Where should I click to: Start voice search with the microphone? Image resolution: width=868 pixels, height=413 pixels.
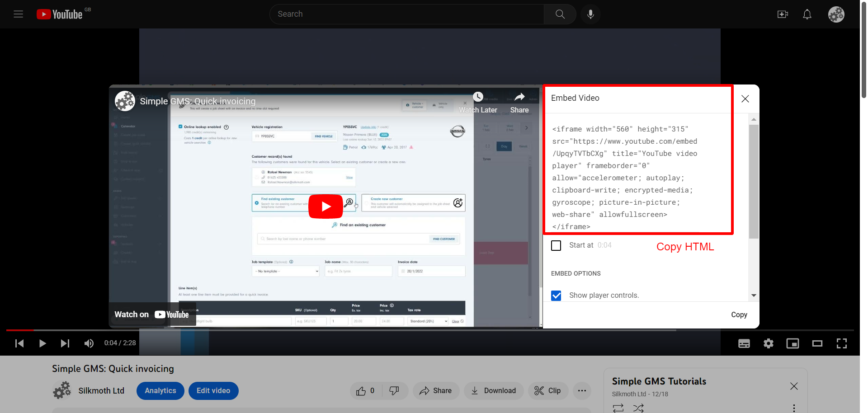coord(590,14)
